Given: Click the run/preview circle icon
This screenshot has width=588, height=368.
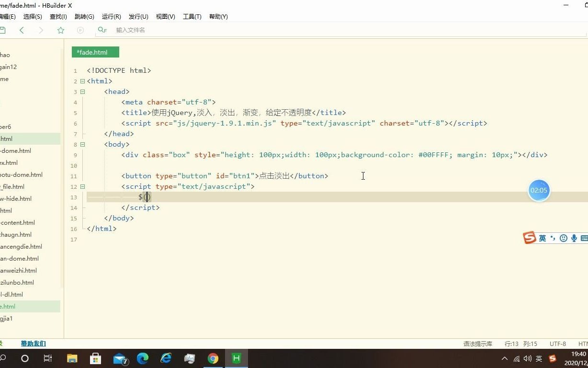Looking at the screenshot, I should coord(80,29).
